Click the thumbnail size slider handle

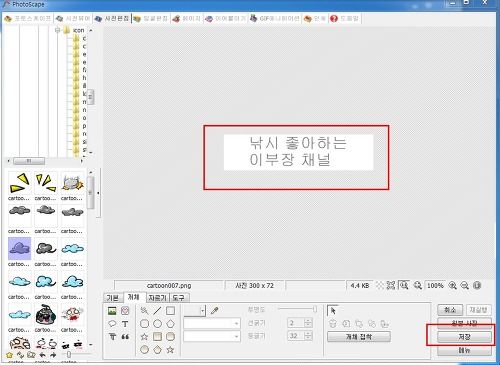click(x=68, y=354)
